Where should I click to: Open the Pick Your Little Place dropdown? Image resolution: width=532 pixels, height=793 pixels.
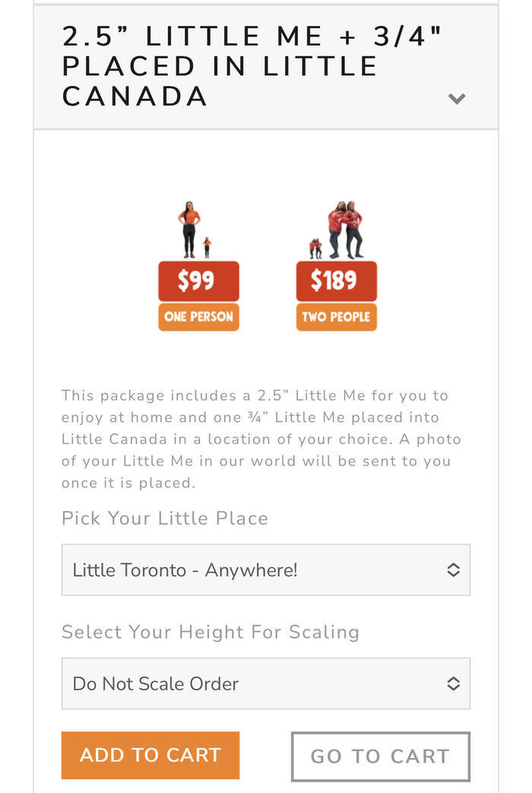pyautogui.click(x=266, y=570)
